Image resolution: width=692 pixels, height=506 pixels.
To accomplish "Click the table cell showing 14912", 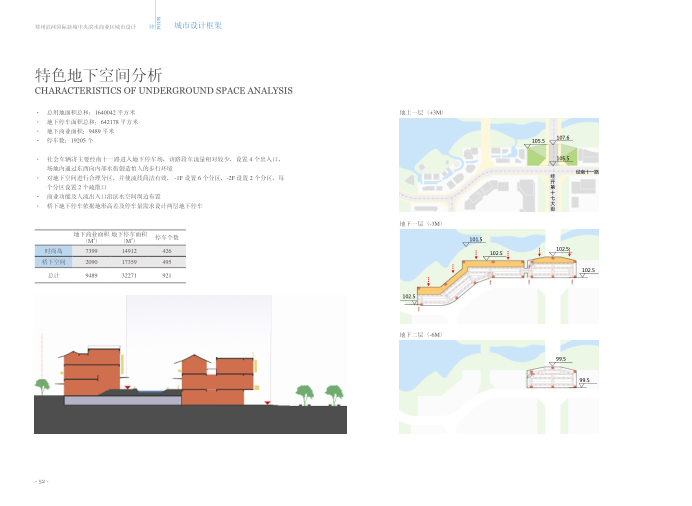I will 129,251.
